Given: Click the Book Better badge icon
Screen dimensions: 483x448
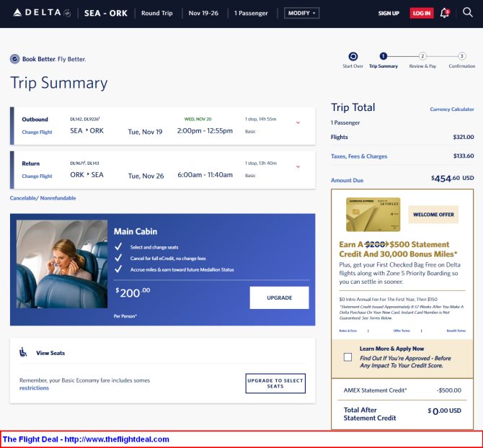Looking at the screenshot, I should (x=15, y=59).
